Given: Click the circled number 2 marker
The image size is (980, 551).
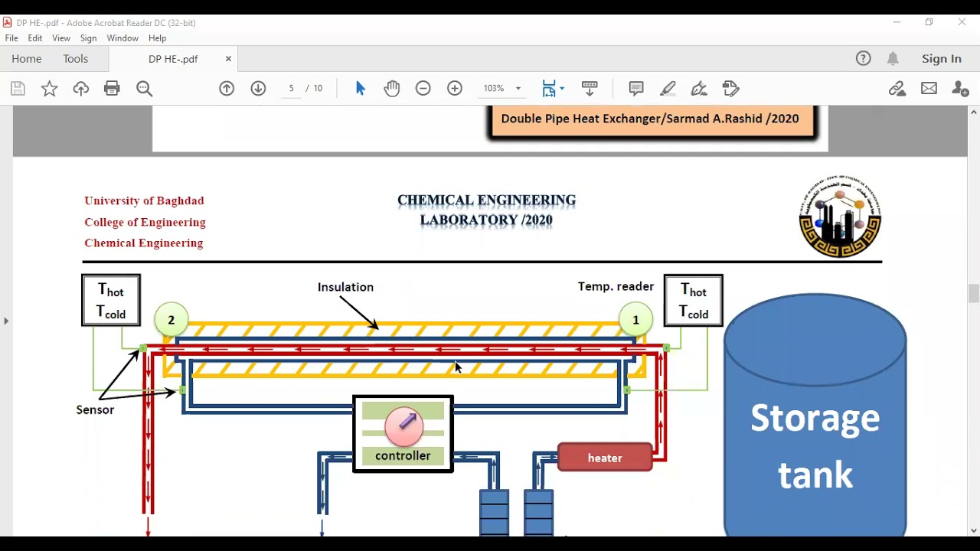Looking at the screenshot, I should pyautogui.click(x=171, y=320).
